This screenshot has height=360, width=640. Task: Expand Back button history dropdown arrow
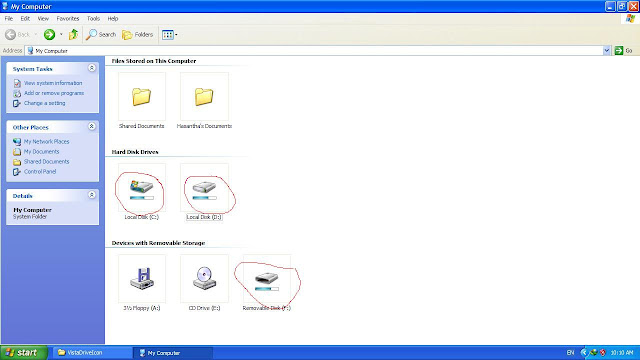(36, 35)
